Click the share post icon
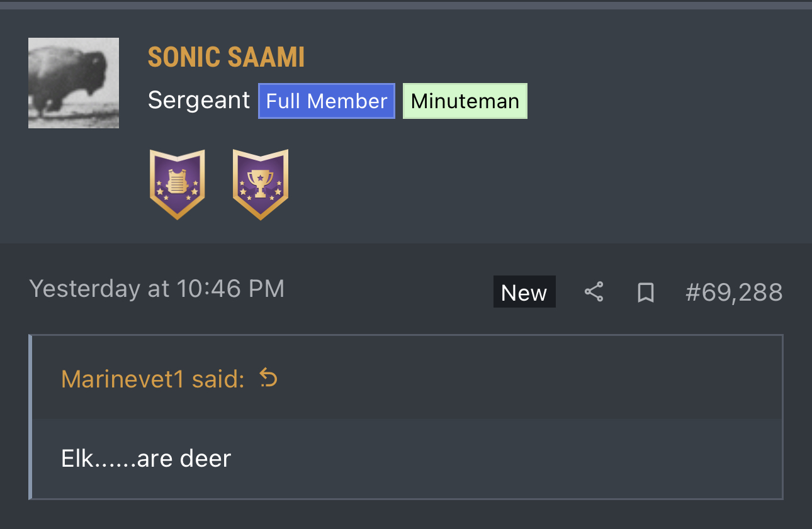 pos(594,292)
